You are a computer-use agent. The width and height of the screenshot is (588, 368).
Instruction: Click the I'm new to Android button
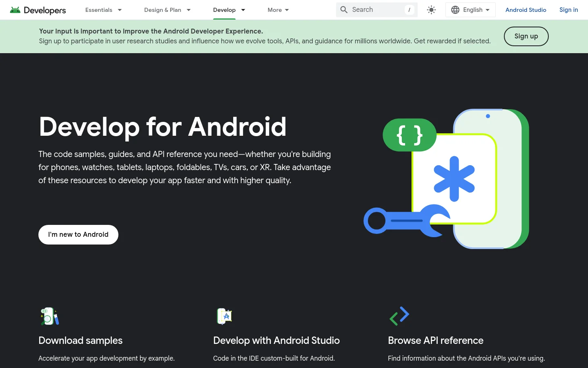point(78,235)
